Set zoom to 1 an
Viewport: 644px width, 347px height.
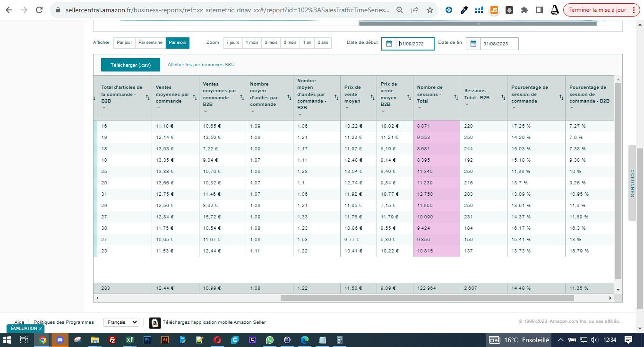[307, 43]
